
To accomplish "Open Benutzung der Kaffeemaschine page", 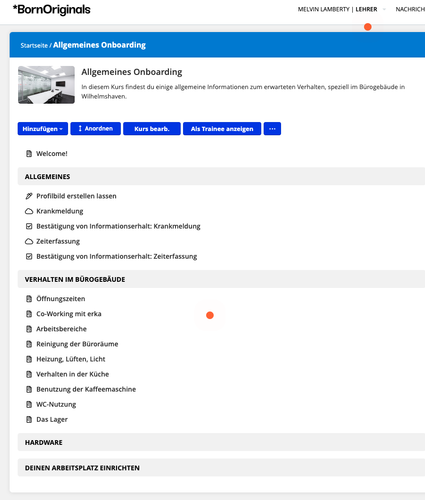I will (x=86, y=389).
